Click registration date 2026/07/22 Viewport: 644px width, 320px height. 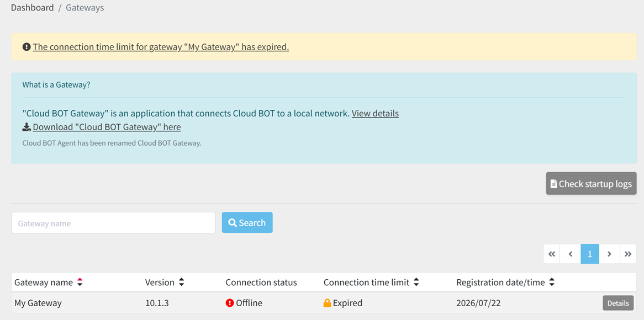[478, 303]
